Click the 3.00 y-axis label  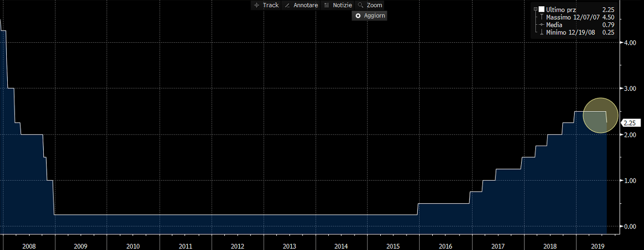point(630,89)
